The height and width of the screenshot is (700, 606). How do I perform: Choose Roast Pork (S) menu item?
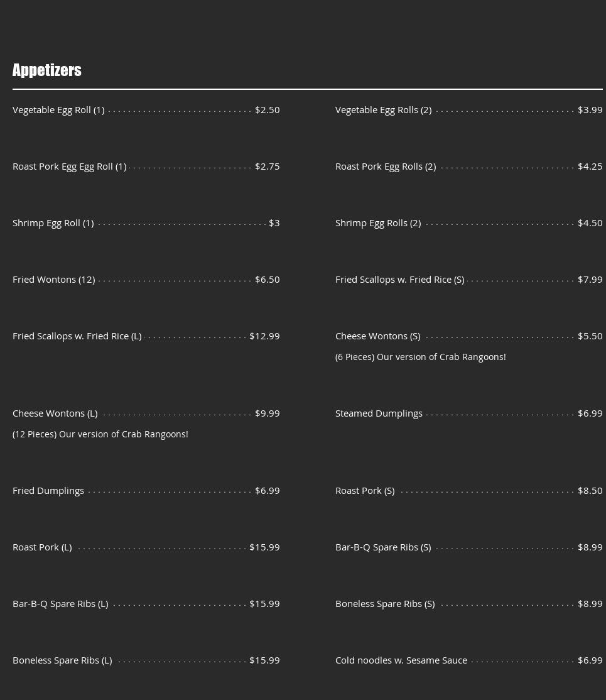(365, 491)
